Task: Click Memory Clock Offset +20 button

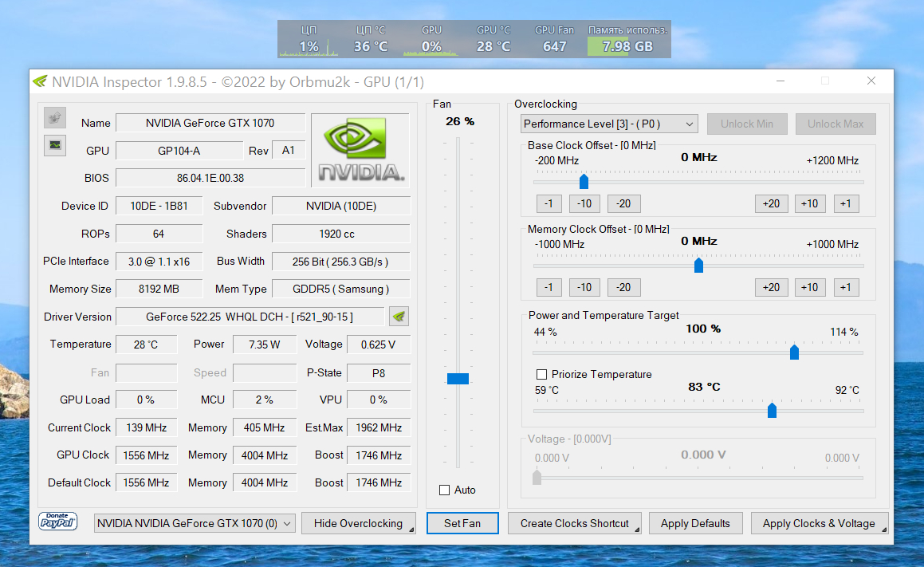Action: click(772, 287)
